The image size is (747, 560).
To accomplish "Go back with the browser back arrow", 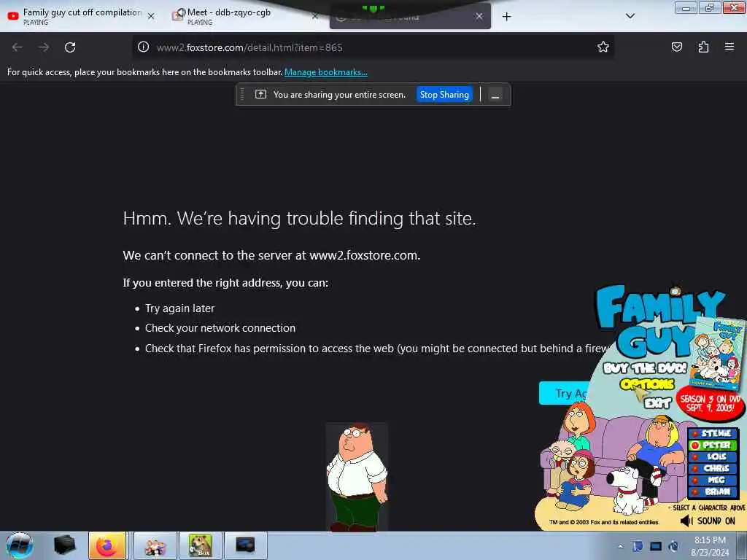I will [18, 47].
